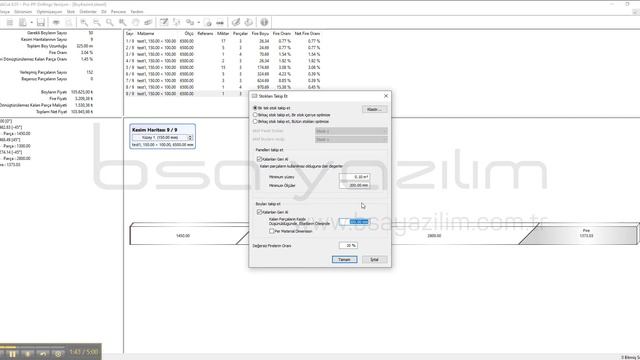Click the bar-shaped profile icon
Viewport: 640px width, 360px height.
point(220,22)
